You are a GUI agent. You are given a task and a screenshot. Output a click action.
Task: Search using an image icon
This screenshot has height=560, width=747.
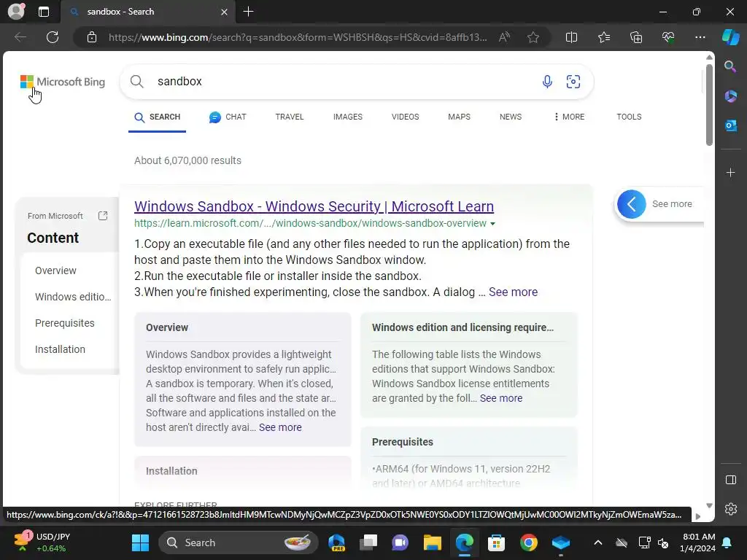tap(573, 82)
